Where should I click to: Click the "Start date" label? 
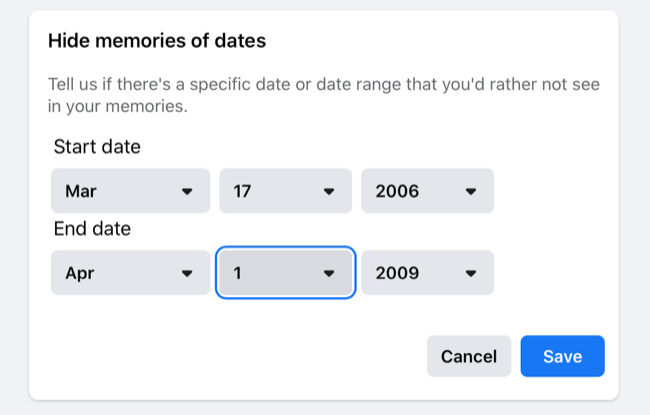97,147
